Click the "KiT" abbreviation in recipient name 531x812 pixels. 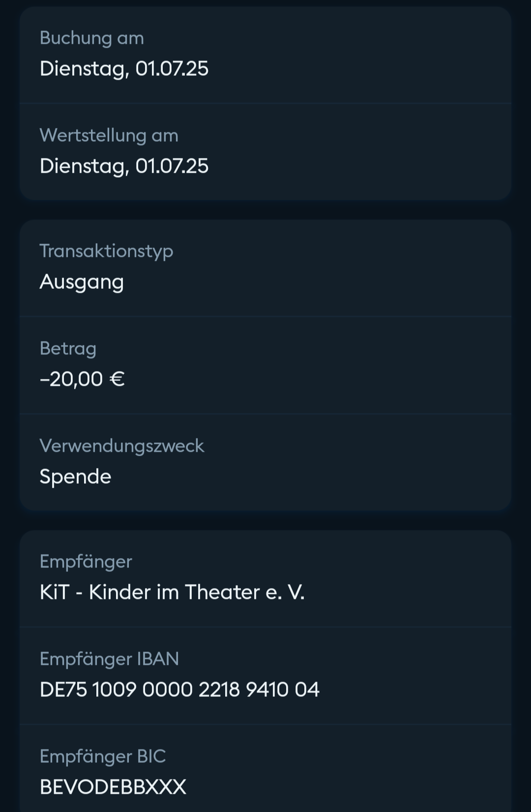[x=54, y=592]
